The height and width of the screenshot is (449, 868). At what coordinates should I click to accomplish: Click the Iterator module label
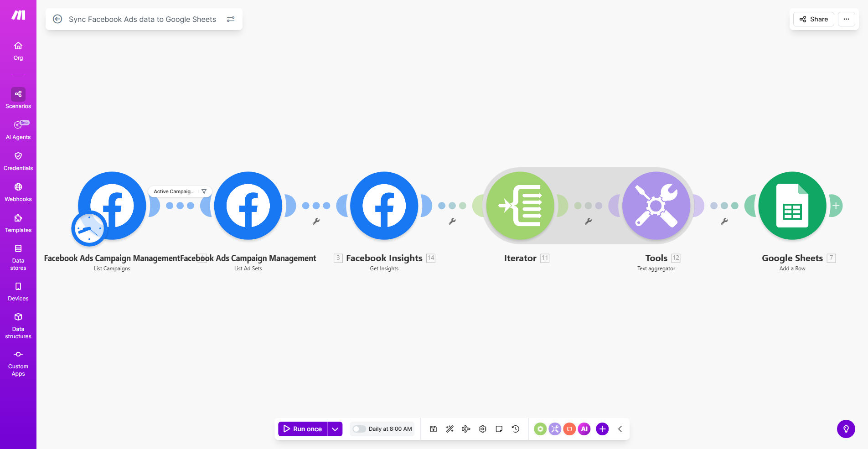tap(520, 258)
